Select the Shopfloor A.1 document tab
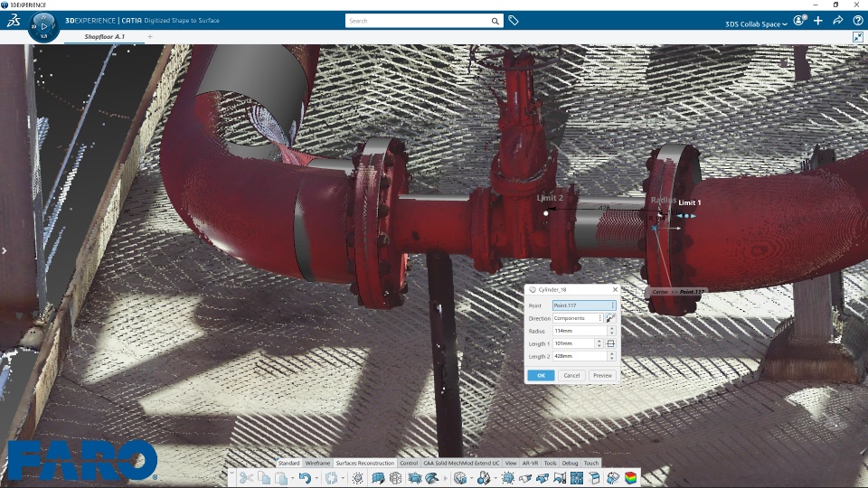The width and height of the screenshot is (868, 488). click(104, 36)
